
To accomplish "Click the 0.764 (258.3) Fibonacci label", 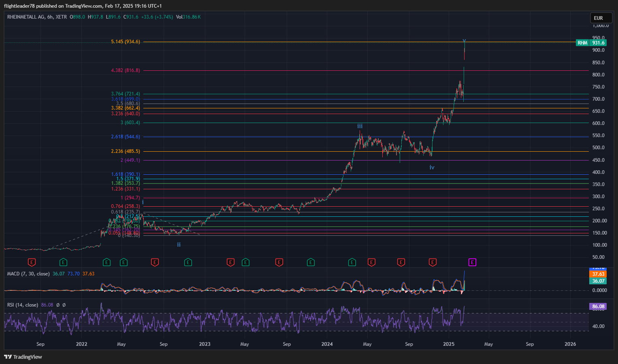I will click(x=126, y=206).
